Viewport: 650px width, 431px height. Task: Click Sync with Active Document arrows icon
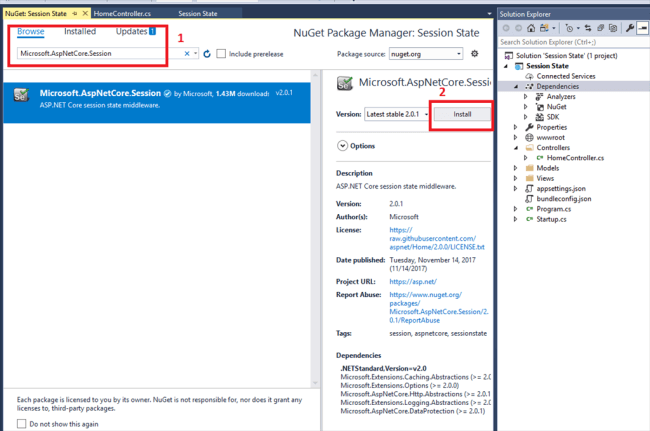tap(588, 28)
